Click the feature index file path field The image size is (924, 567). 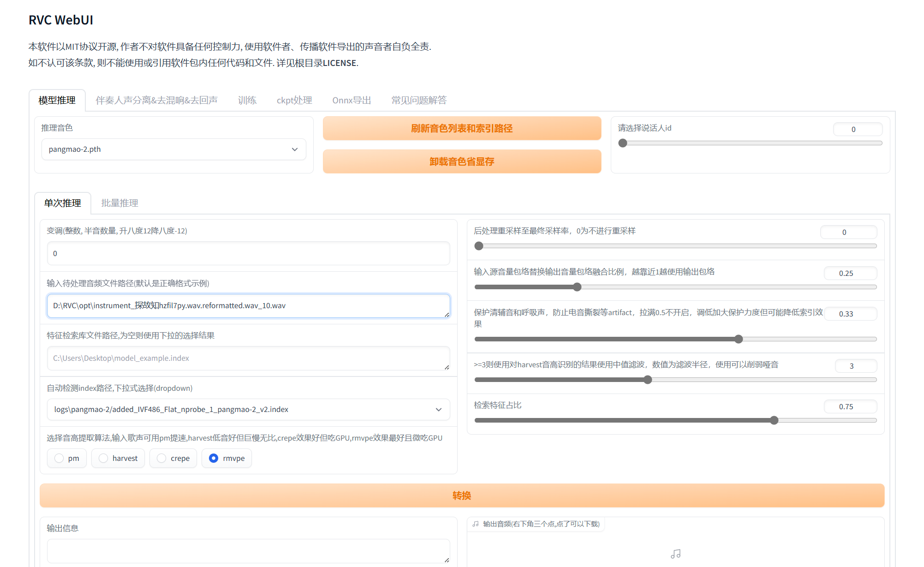[248, 358]
